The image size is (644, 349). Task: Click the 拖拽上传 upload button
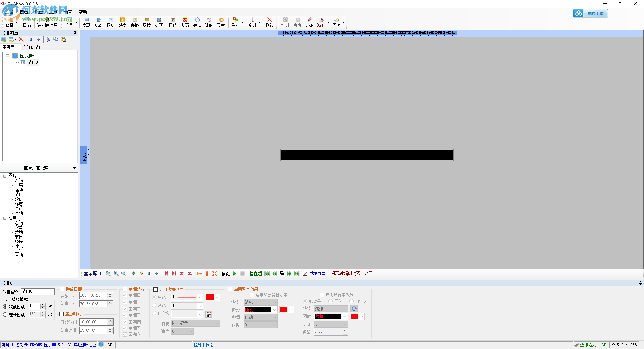coord(591,13)
